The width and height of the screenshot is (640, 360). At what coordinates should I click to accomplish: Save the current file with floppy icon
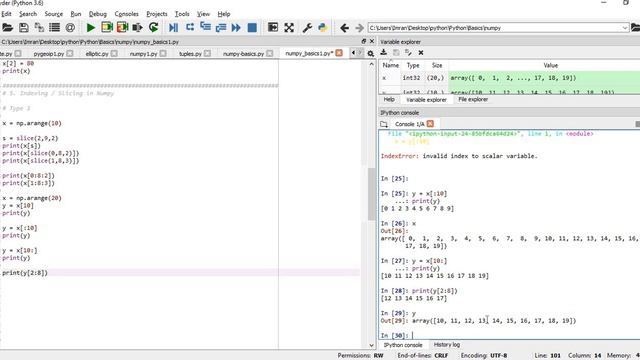click(x=24, y=28)
